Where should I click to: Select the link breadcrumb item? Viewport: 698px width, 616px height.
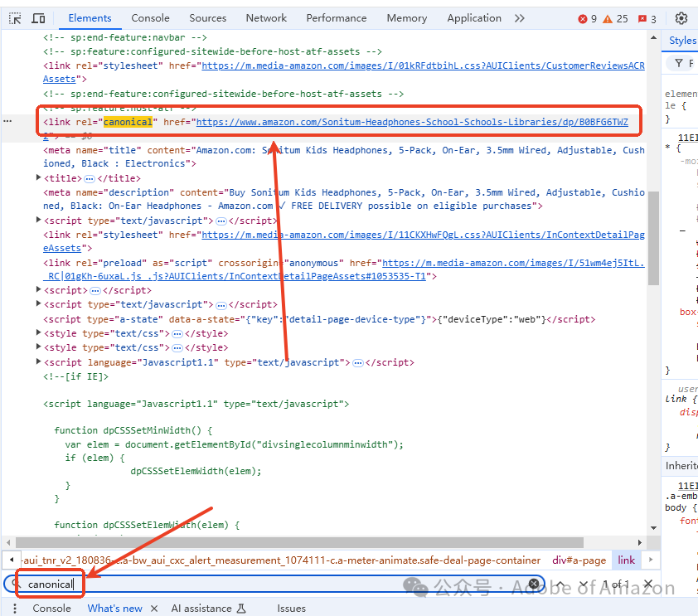click(626, 560)
